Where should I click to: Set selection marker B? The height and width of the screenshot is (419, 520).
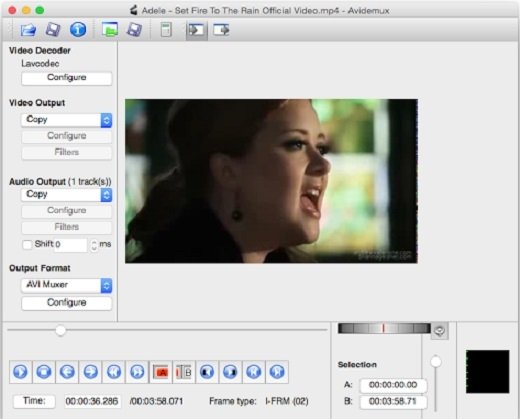(184, 372)
